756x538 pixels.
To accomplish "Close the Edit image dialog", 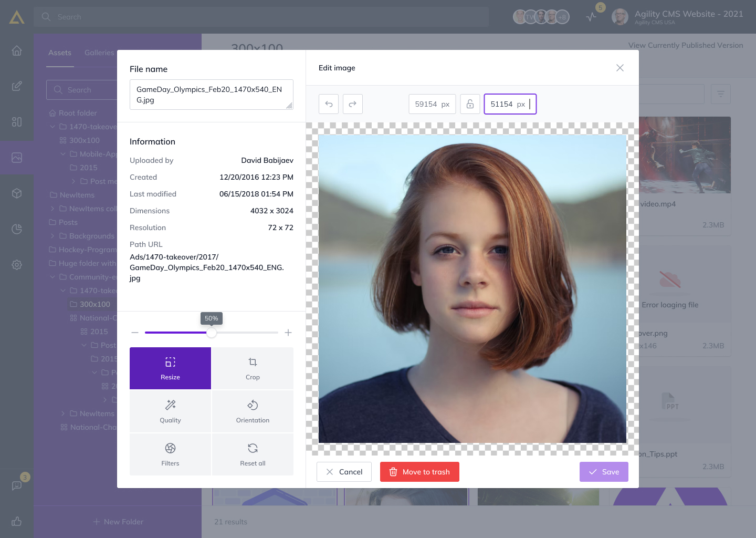I will coord(620,68).
